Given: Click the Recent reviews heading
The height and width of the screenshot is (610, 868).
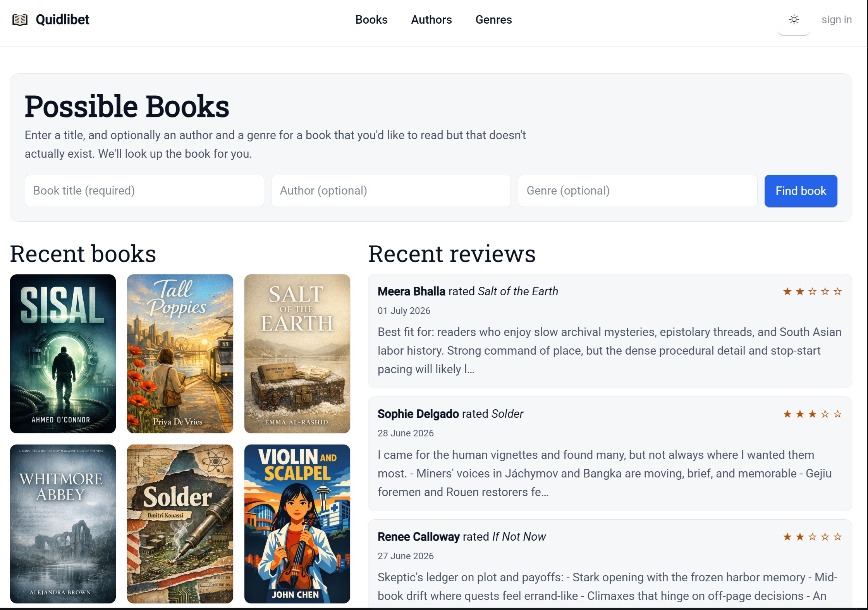Looking at the screenshot, I should [452, 254].
